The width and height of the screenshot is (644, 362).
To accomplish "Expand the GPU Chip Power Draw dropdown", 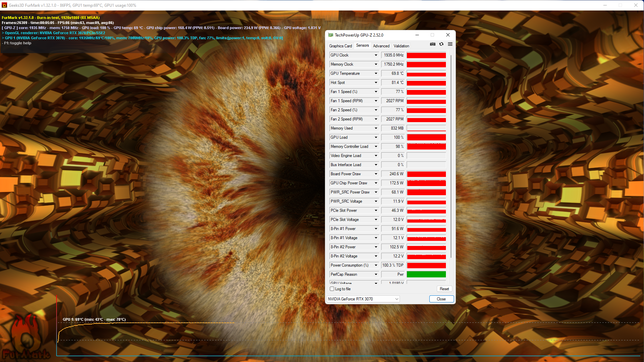I will 376,183.
